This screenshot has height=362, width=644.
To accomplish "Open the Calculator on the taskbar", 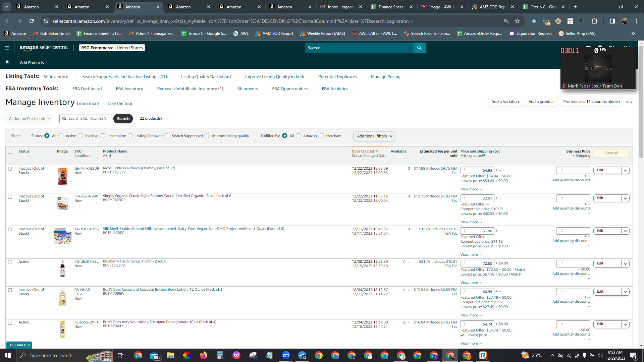I will pyautogui.click(x=220, y=355).
